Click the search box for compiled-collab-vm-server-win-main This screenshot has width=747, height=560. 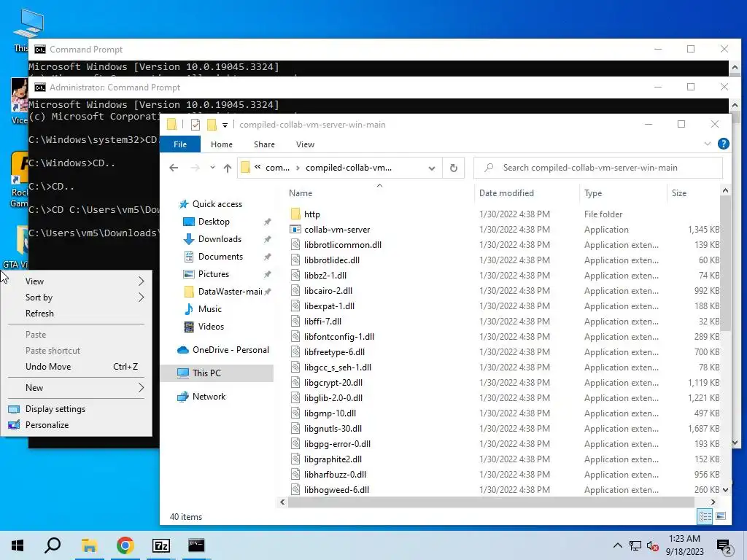tap(598, 168)
